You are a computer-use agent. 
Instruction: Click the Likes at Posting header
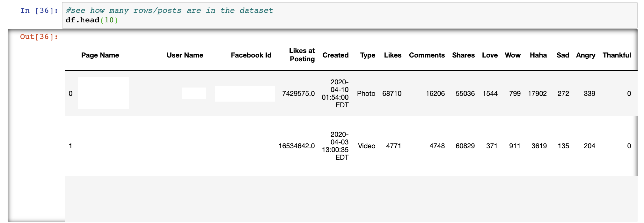coord(302,55)
